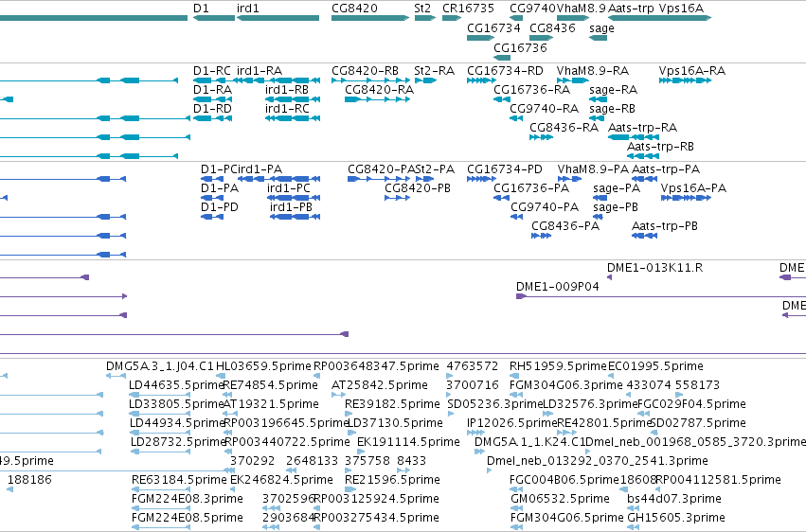Click the ird1-RB transcript
The width and height of the screenshot is (806, 532).
point(293,99)
